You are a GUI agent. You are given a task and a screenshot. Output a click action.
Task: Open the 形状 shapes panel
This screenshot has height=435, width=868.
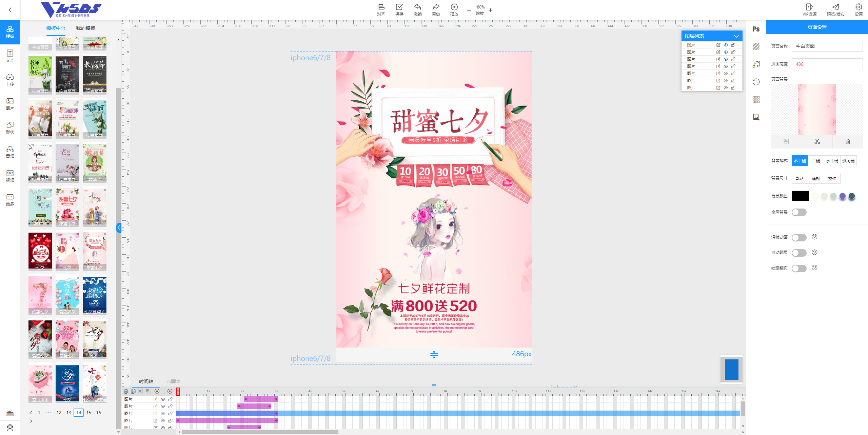[x=10, y=128]
